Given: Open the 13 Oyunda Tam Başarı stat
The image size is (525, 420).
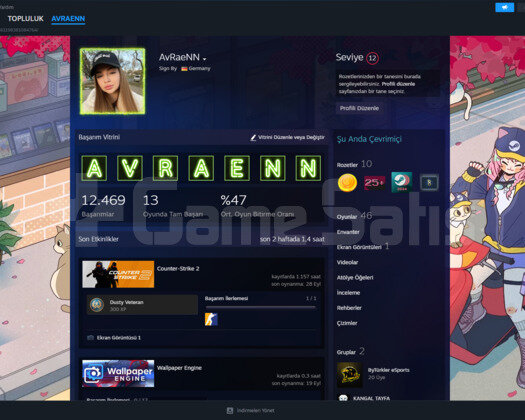Looking at the screenshot, I should pyautogui.click(x=173, y=206).
